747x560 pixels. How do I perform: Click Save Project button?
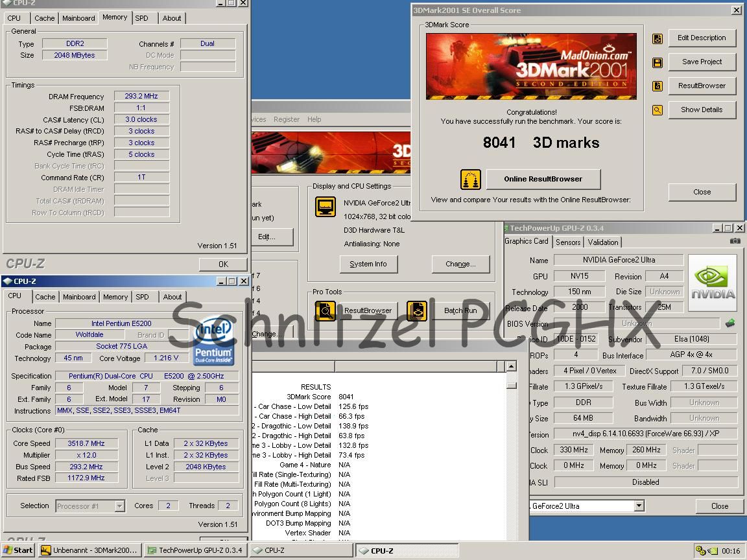pos(702,62)
